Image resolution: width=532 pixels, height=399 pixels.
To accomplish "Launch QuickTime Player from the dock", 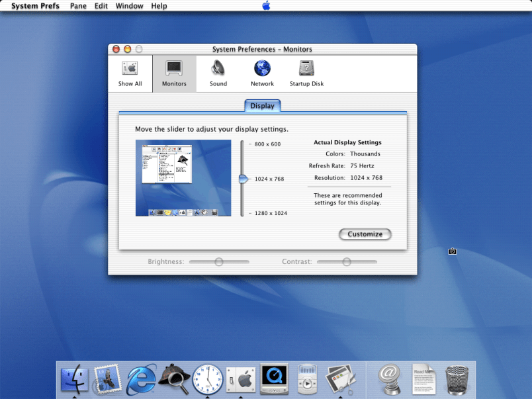I will [274, 379].
